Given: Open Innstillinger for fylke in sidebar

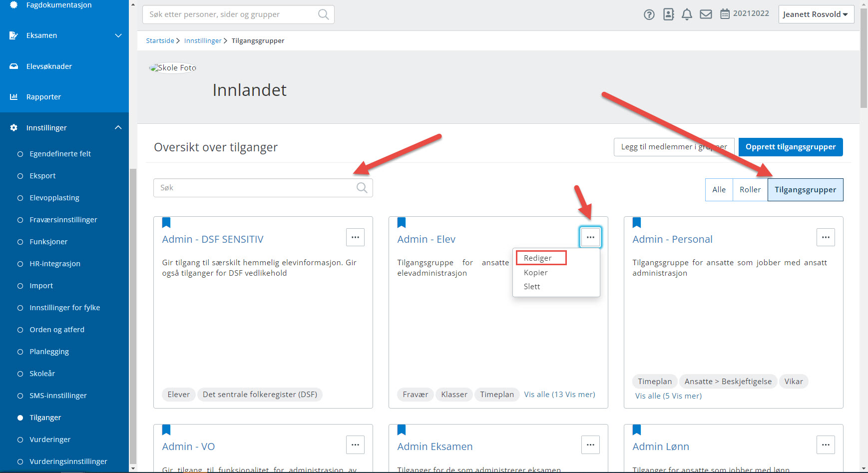Looking at the screenshot, I should (x=65, y=308).
